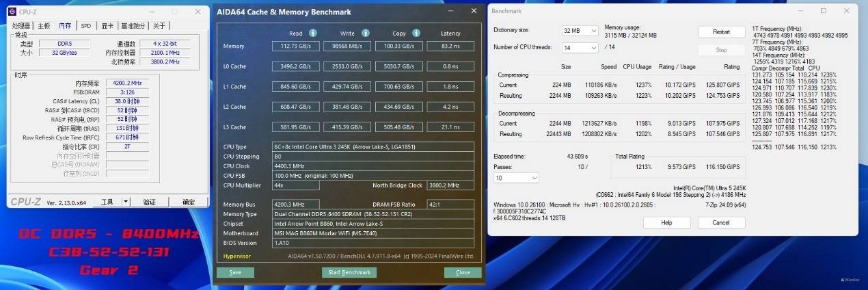Click the CPU-Z title bar app icon
Screen dimensions: 868x290
14,12
